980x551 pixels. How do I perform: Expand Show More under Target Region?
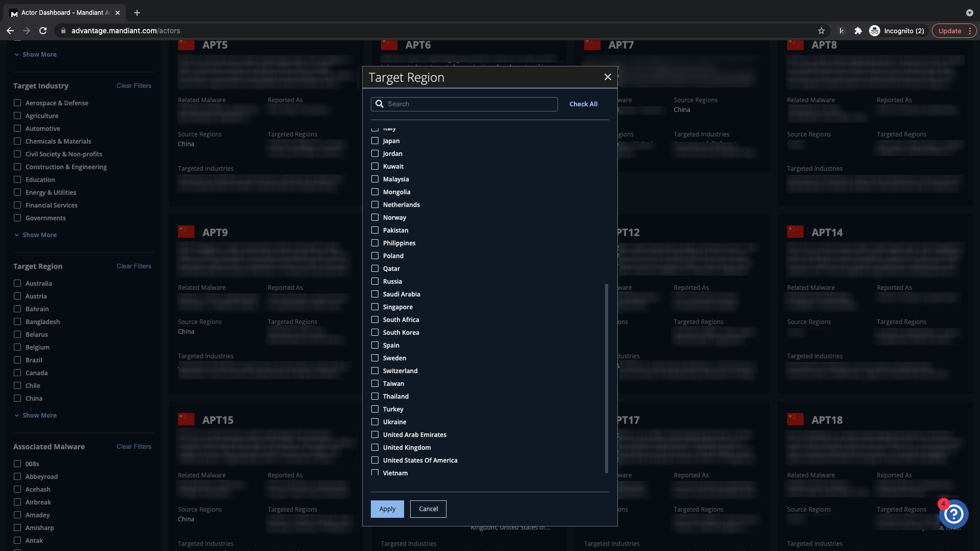[x=39, y=415]
